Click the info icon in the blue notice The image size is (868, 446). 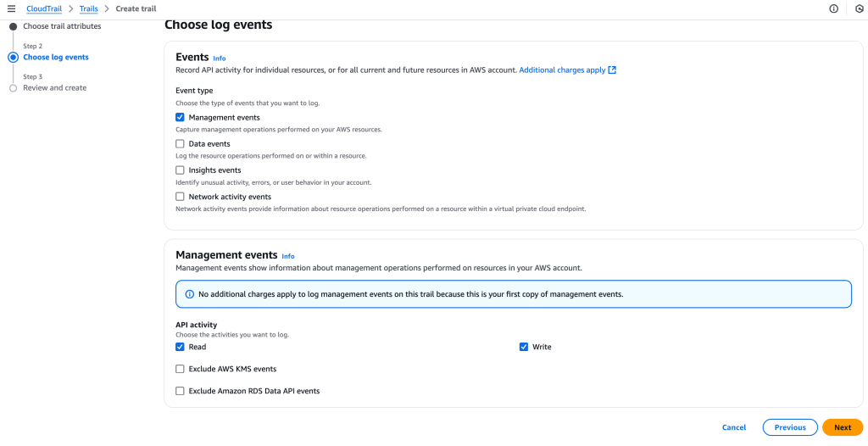[189, 294]
